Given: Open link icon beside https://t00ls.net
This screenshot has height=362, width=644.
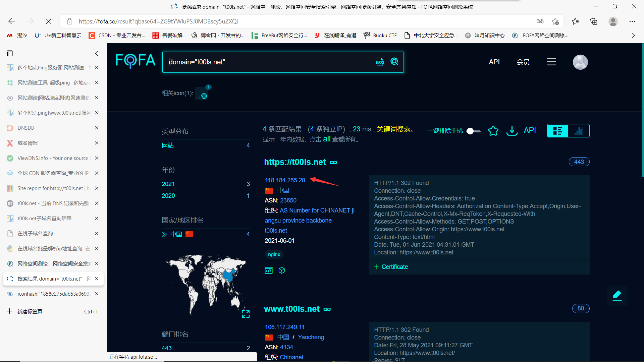Looking at the screenshot, I should point(333,162).
